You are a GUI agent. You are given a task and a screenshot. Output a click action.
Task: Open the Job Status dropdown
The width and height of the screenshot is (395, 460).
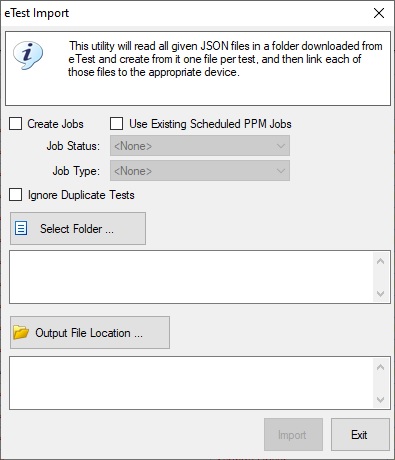pos(200,146)
